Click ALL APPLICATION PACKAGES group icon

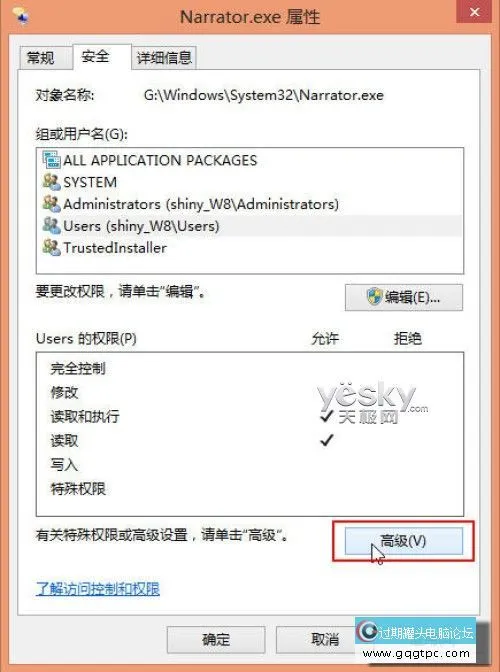click(51, 160)
